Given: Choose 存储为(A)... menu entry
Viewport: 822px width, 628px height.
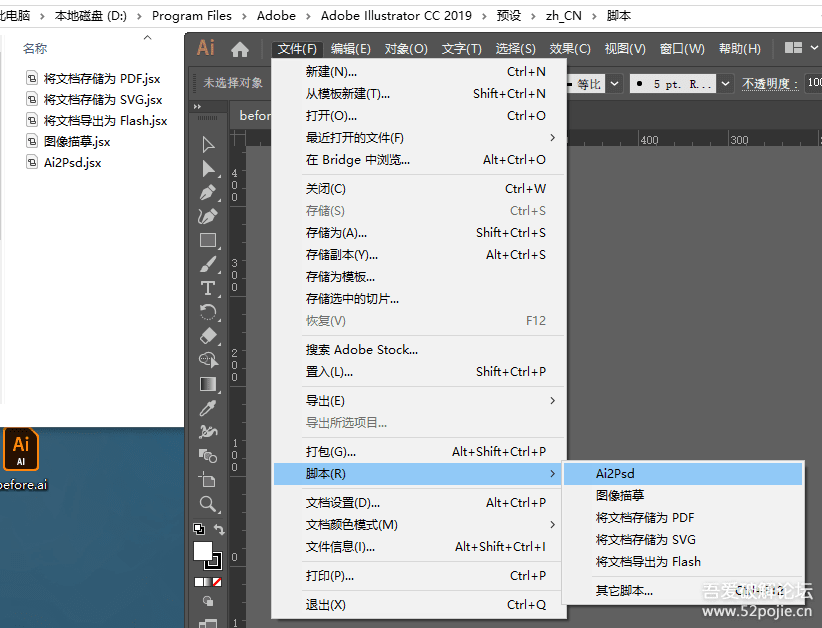Looking at the screenshot, I should click(x=419, y=233).
